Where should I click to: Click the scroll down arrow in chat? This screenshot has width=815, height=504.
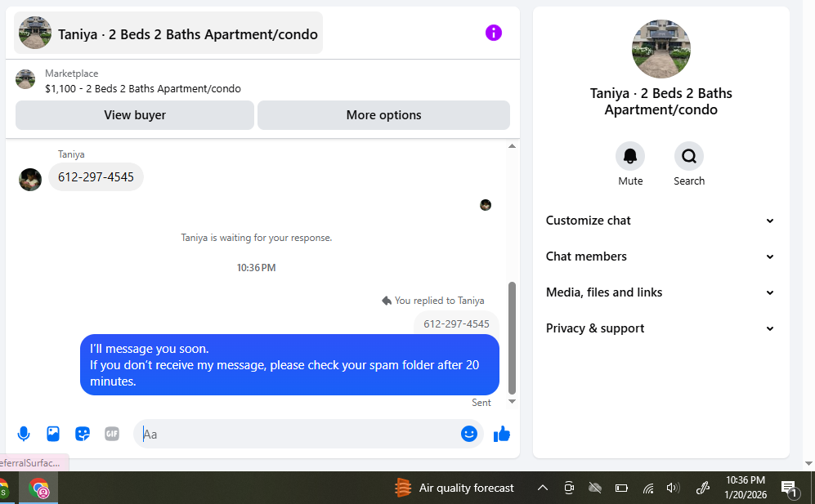512,401
